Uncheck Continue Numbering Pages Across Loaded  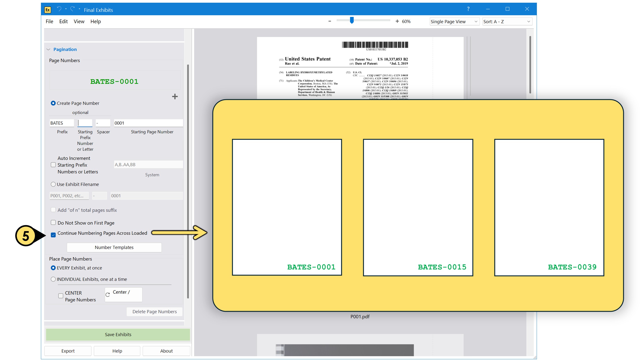point(53,235)
